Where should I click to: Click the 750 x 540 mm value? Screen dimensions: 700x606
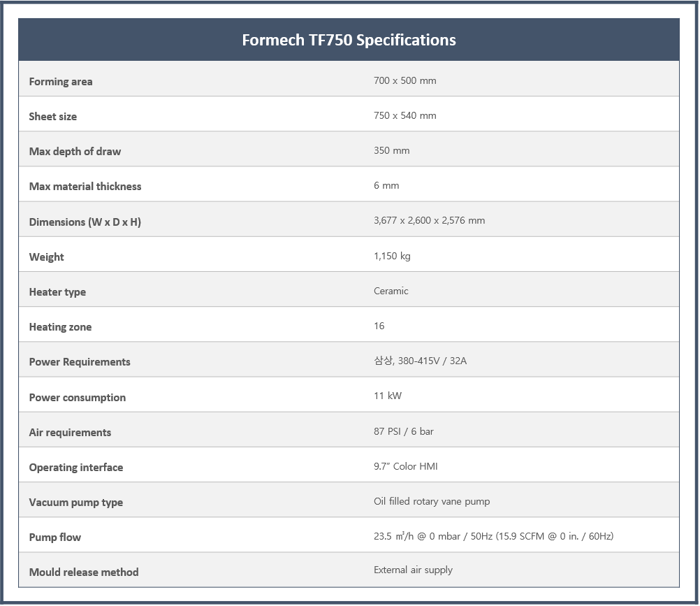coord(405,115)
